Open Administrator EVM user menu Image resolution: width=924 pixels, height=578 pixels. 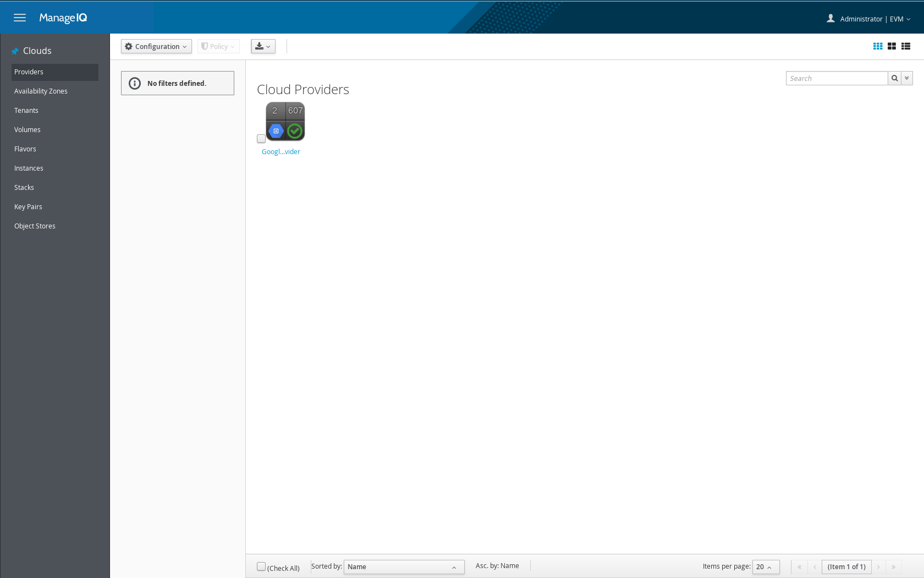(869, 19)
